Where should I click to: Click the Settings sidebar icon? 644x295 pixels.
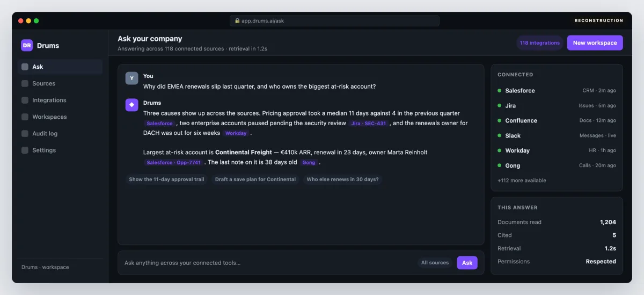25,150
